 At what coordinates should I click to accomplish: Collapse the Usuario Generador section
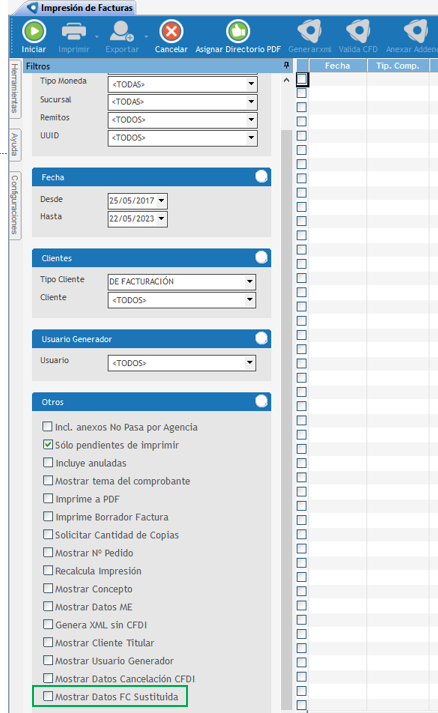[262, 338]
